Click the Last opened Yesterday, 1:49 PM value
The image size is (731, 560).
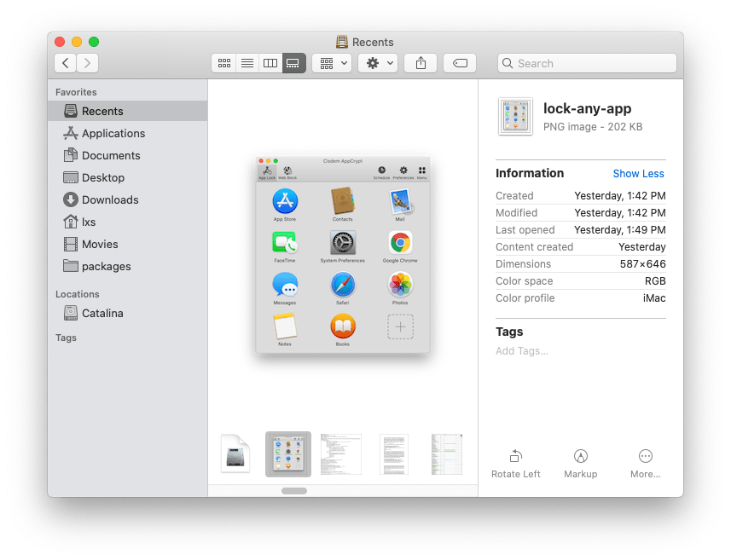[619, 230]
